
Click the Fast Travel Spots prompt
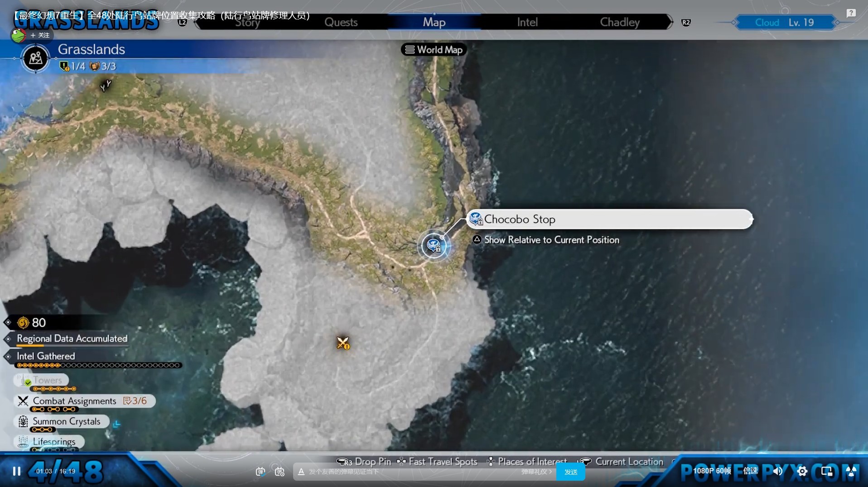click(437, 462)
